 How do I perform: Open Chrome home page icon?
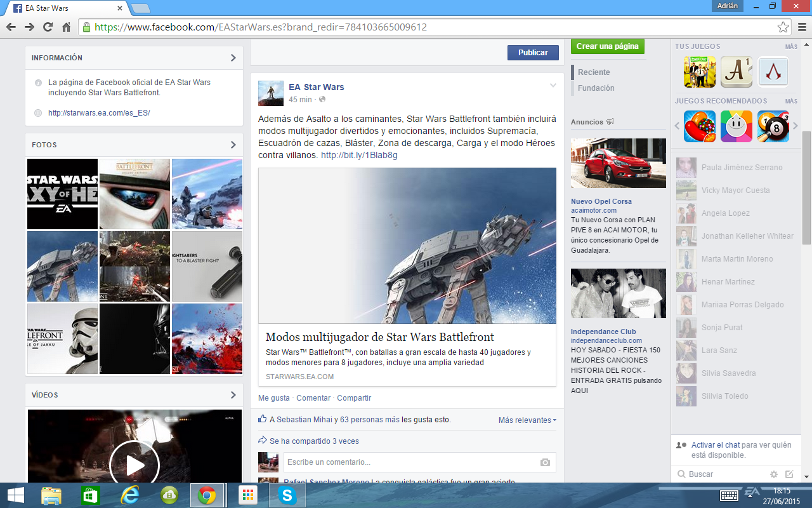pyautogui.click(x=66, y=27)
